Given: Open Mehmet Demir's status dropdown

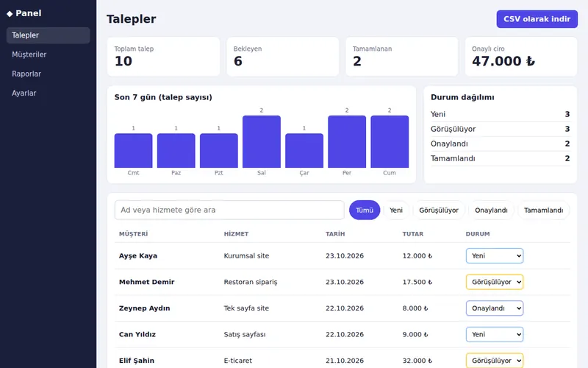Looking at the screenshot, I should (x=495, y=282).
